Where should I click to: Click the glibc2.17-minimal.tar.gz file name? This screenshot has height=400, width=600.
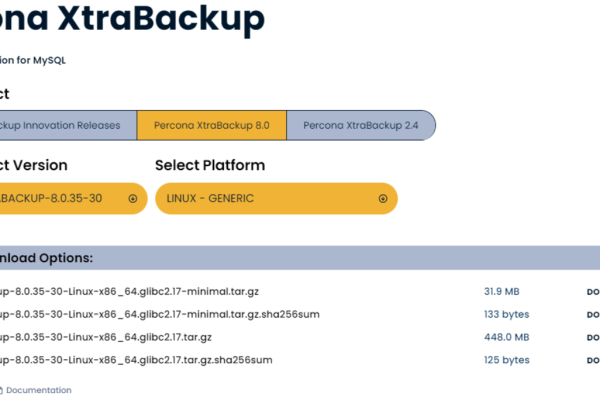pyautogui.click(x=130, y=292)
